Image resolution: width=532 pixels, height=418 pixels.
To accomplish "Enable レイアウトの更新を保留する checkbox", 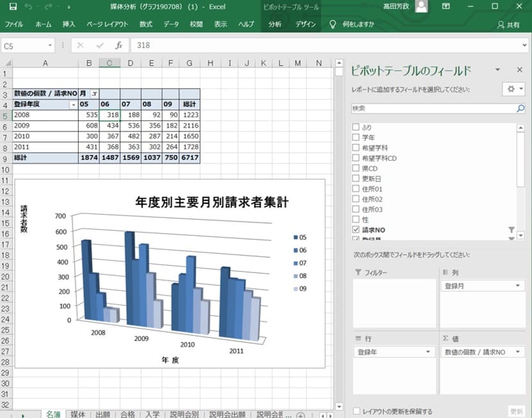I will tap(356, 411).
